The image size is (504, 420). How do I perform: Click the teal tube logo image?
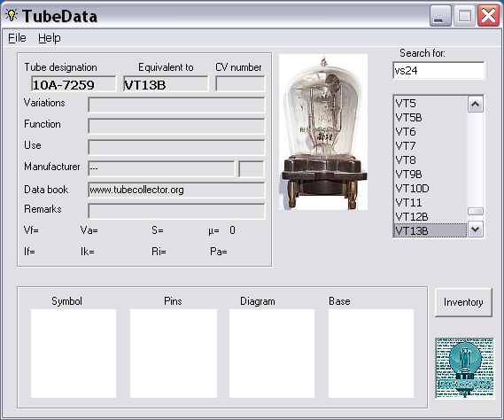click(464, 369)
